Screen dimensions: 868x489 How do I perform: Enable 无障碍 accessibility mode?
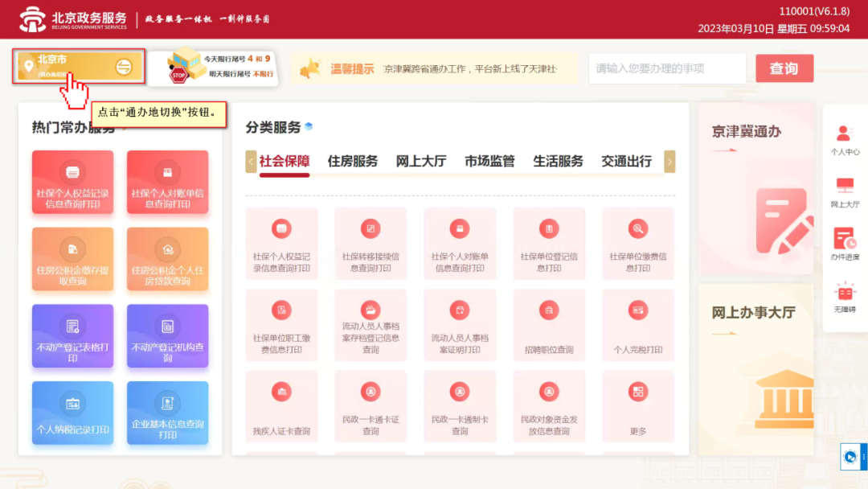point(845,296)
